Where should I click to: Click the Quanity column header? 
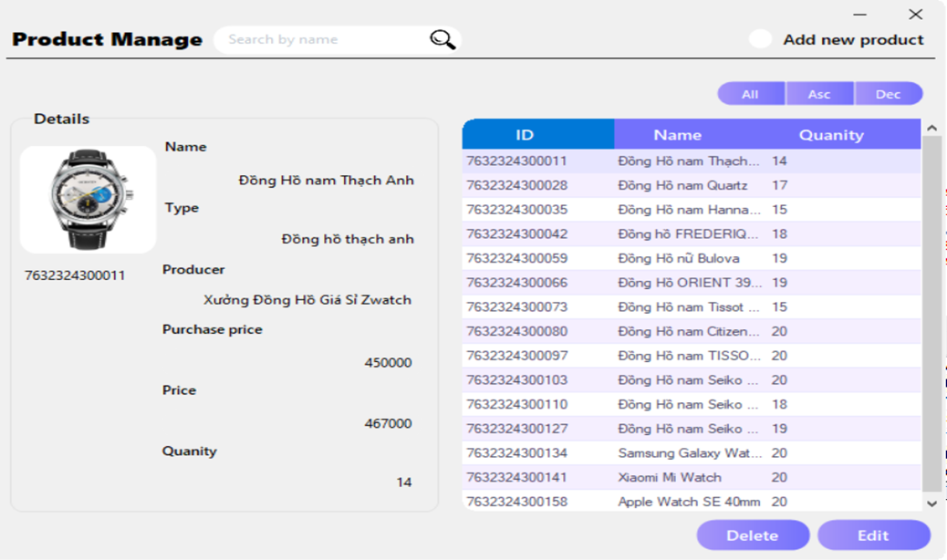(836, 134)
